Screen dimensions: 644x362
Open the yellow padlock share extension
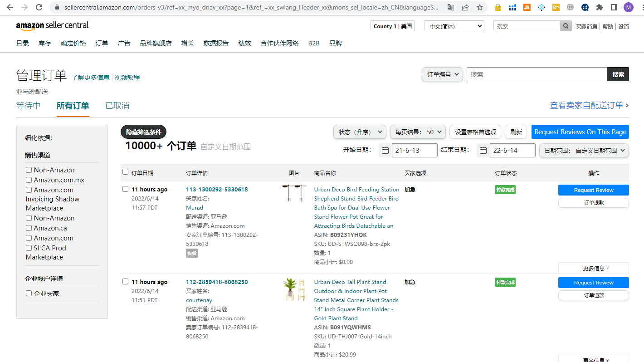[x=498, y=7]
